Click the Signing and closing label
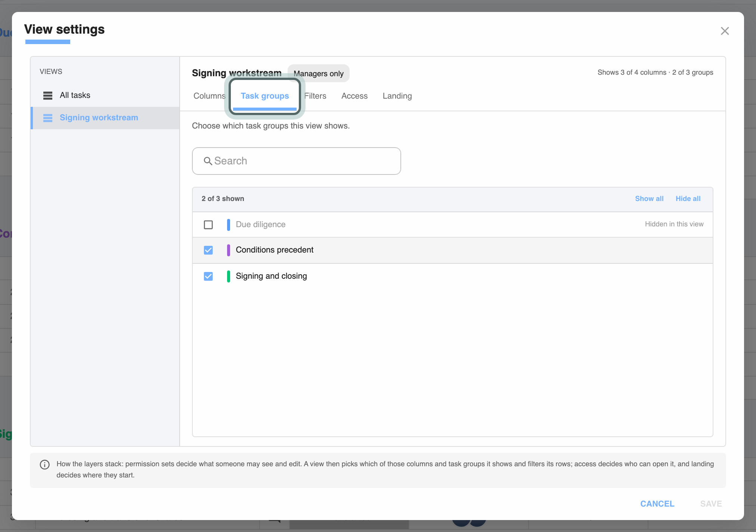The image size is (756, 532). pos(272,276)
